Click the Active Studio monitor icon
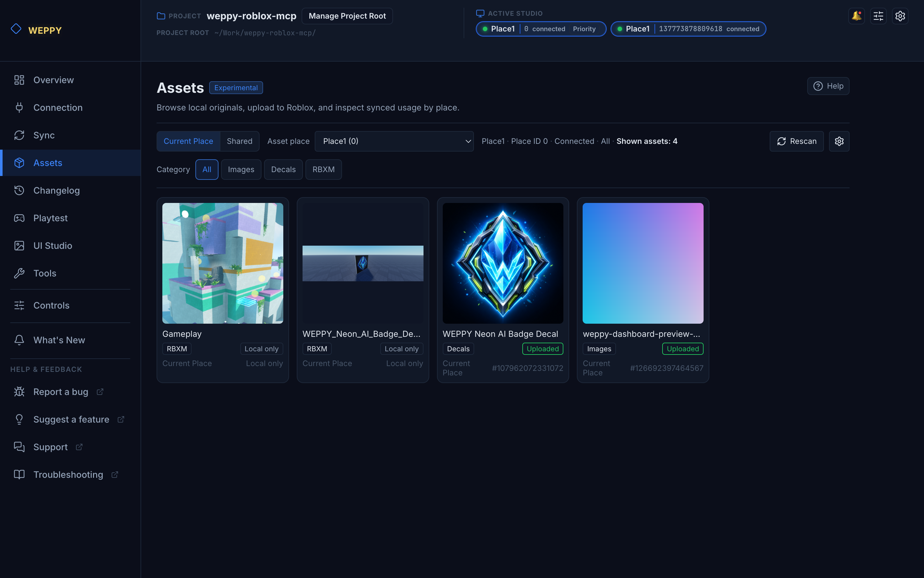Viewport: 924px width, 578px height. (480, 13)
